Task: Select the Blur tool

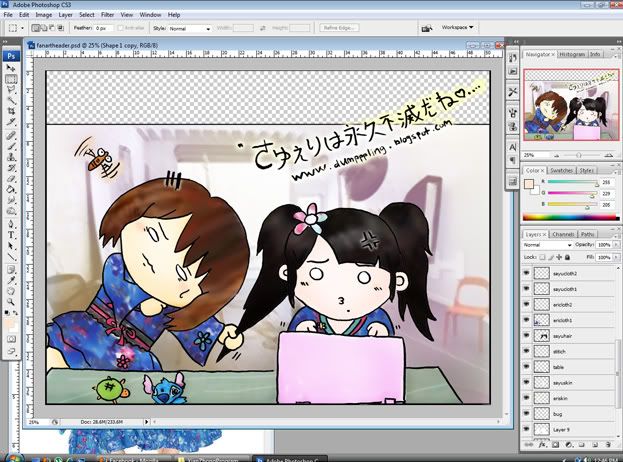Action: coord(11,200)
